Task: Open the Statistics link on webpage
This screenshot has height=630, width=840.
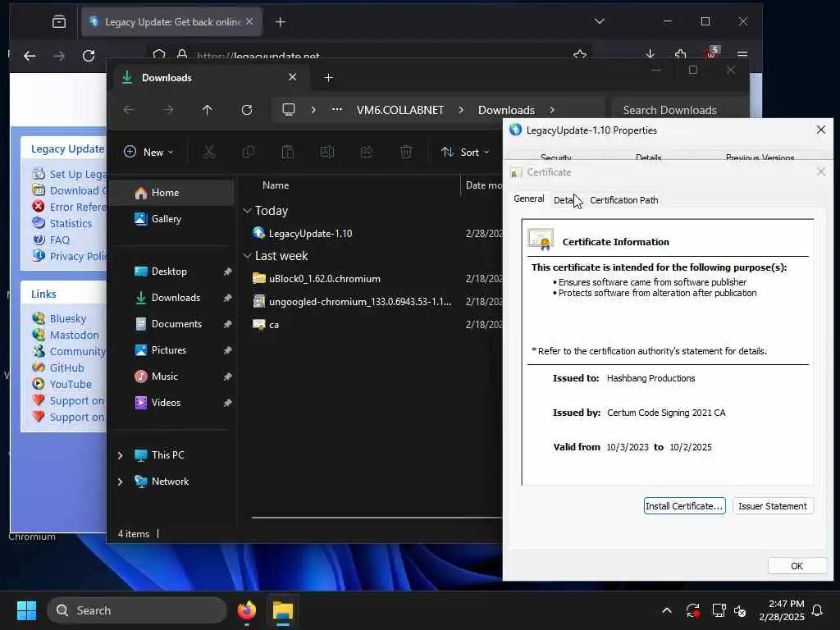Action: pyautogui.click(x=71, y=223)
